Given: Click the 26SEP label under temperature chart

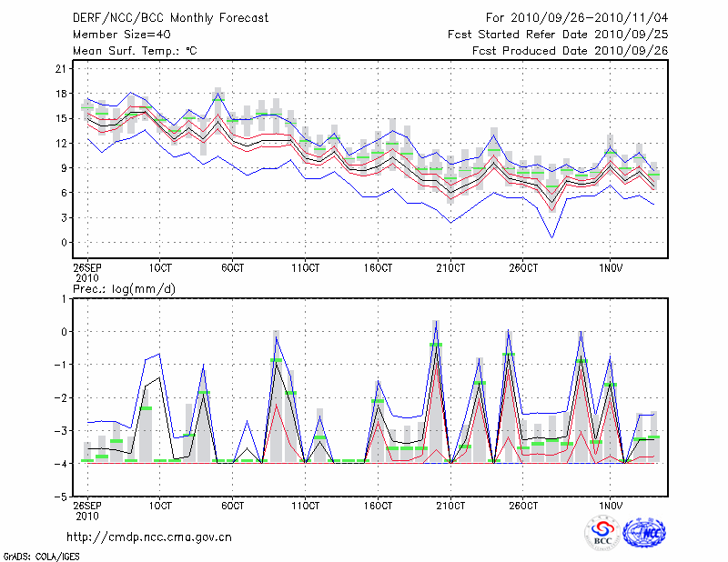Looking at the screenshot, I should pyautogui.click(x=86, y=268).
